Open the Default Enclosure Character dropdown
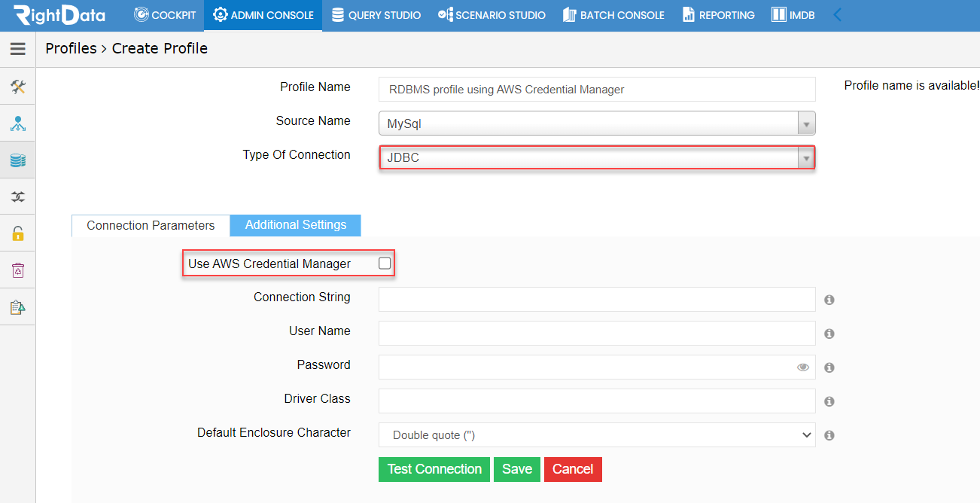Screen dimensions: 980x503 [x=597, y=435]
